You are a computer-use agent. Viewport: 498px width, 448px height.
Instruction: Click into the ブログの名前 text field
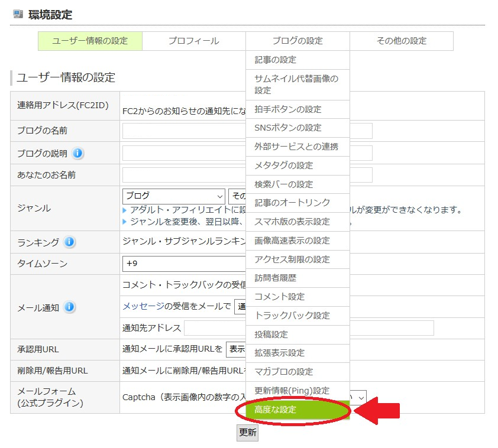coord(183,131)
